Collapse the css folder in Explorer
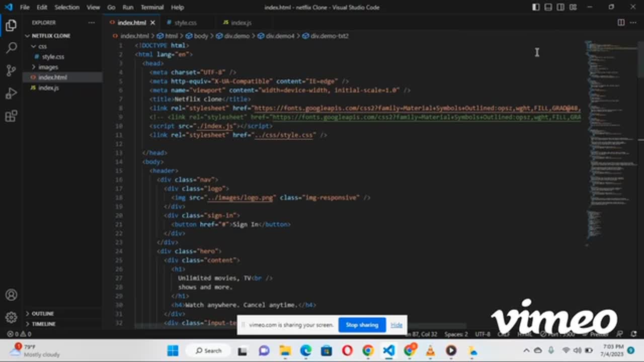The height and width of the screenshot is (362, 644). click(42, 46)
